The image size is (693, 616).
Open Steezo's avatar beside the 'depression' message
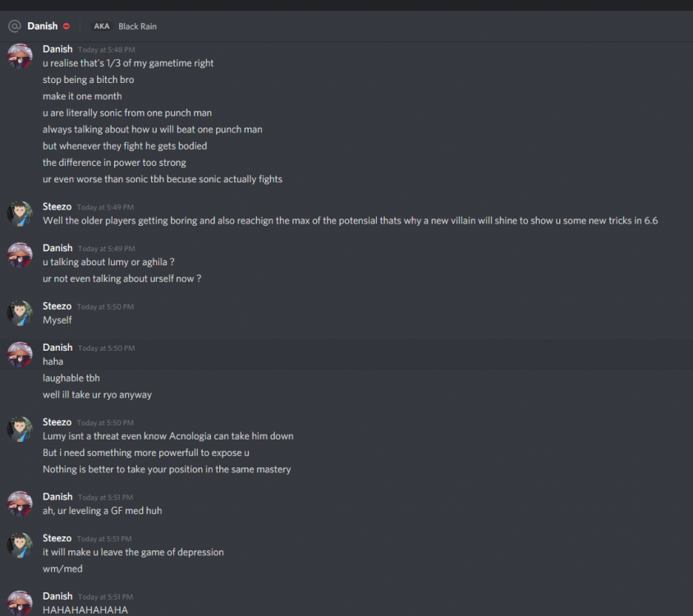(20, 545)
